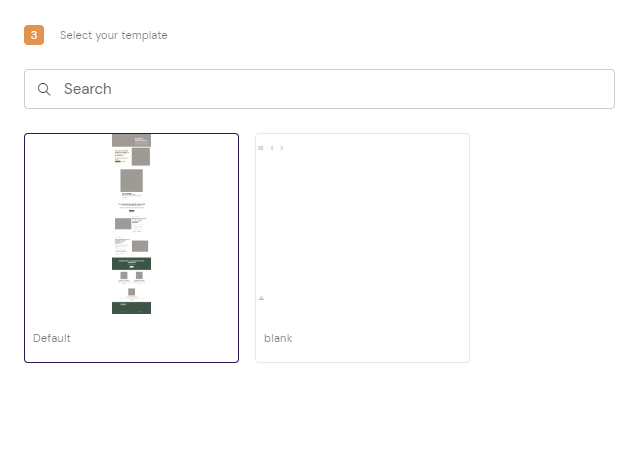Click green banner section in Default preview
Viewport: 631px width, 462px height.
(x=131, y=263)
